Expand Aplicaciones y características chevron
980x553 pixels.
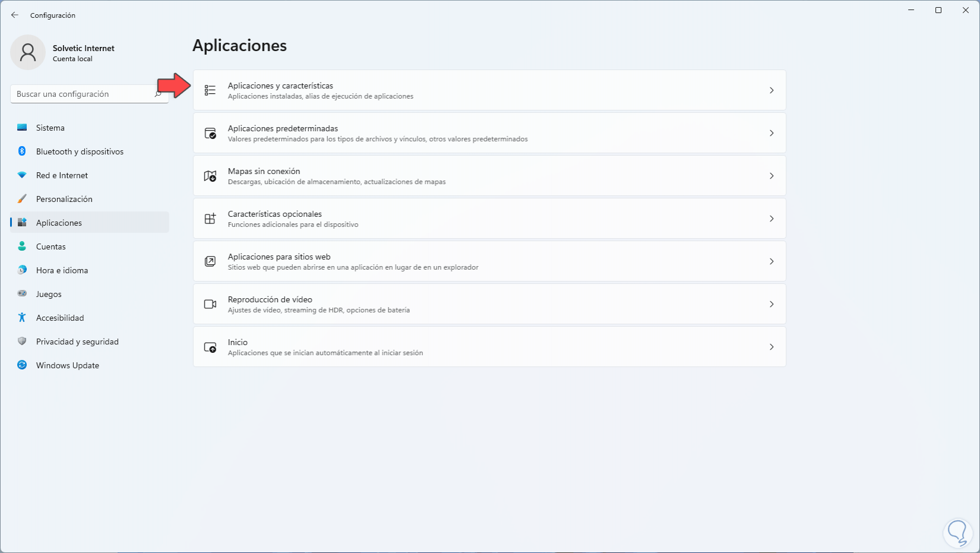pos(772,90)
